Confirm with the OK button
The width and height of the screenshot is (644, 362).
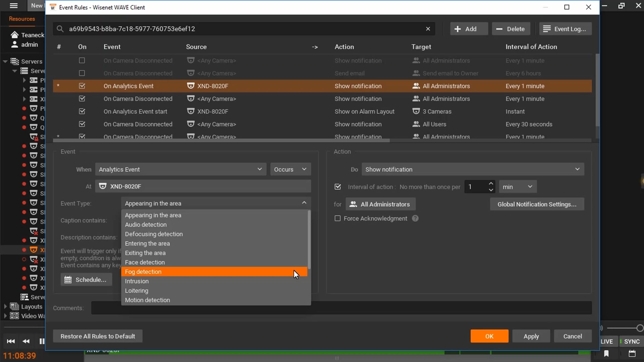pyautogui.click(x=489, y=336)
